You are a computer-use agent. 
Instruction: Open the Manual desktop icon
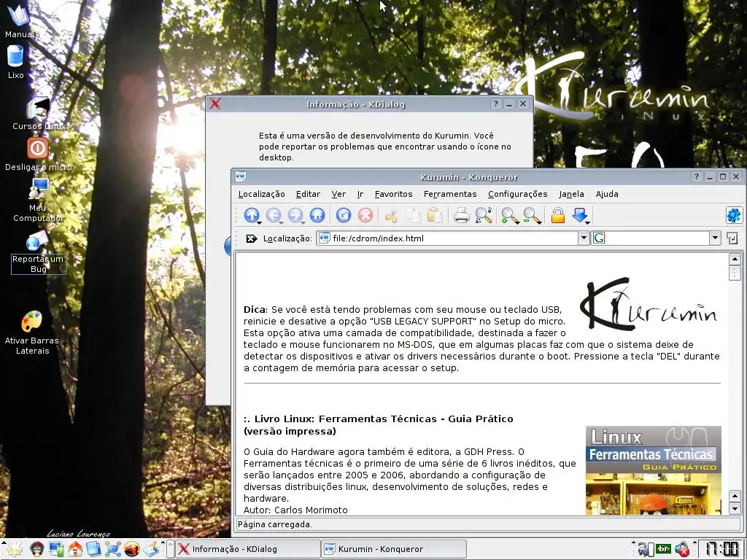(19, 21)
